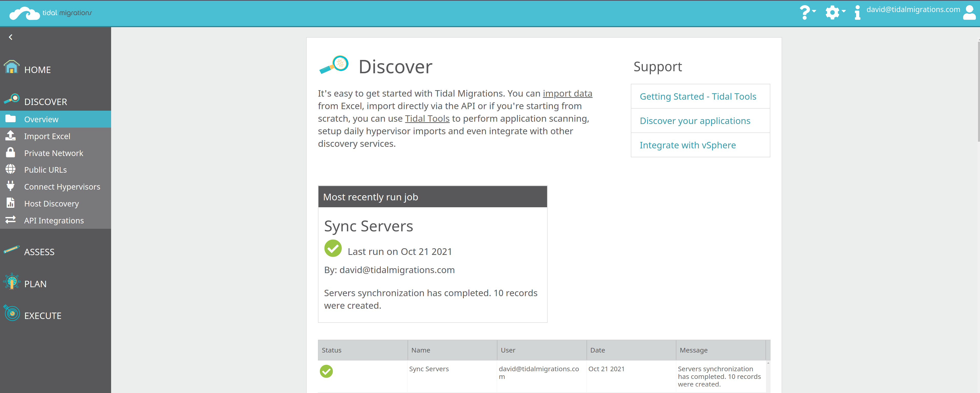The height and width of the screenshot is (393, 980).
Task: Click the Home house icon
Action: (x=12, y=67)
